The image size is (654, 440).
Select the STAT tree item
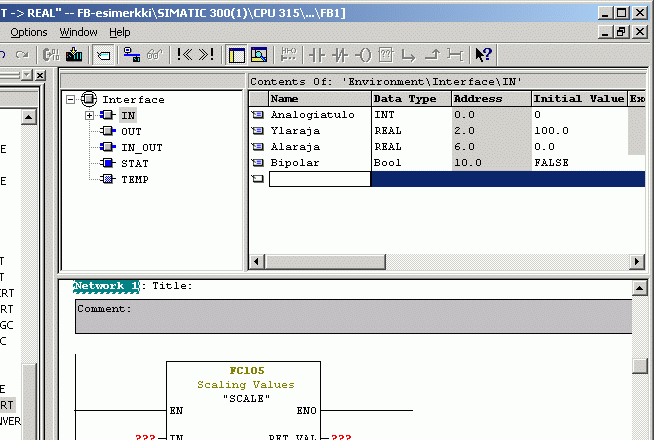135,163
